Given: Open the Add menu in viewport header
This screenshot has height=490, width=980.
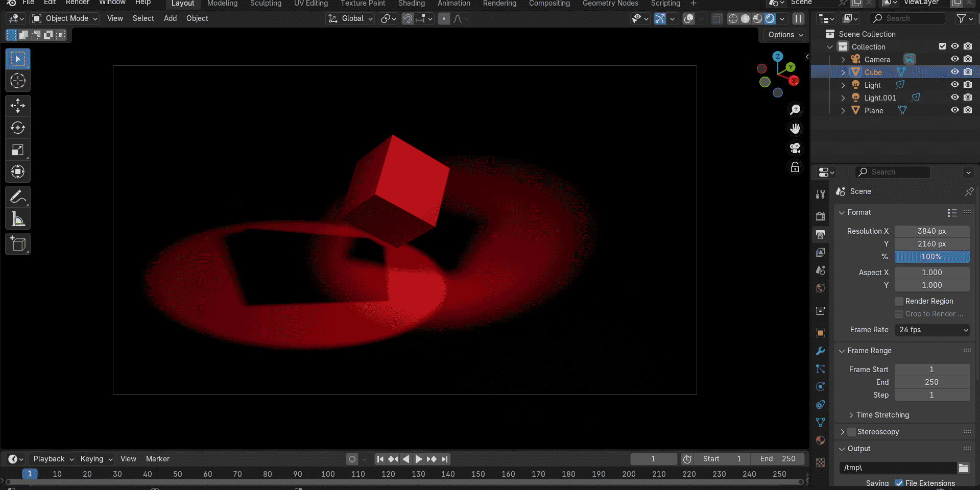Looking at the screenshot, I should pyautogui.click(x=170, y=18).
